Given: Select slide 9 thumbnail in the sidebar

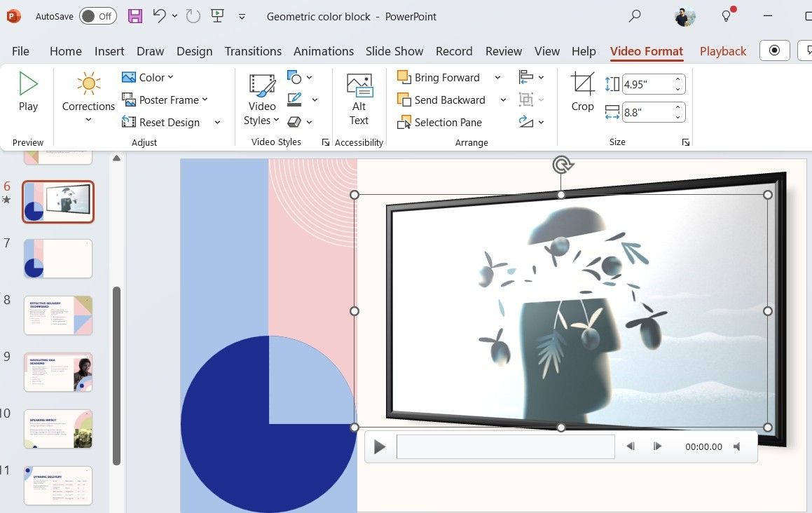Looking at the screenshot, I should tap(58, 372).
